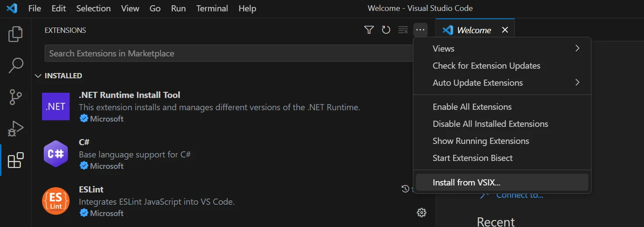The image size is (644, 227).
Task: Choose Enable All Extensions
Action: pyautogui.click(x=502, y=107)
